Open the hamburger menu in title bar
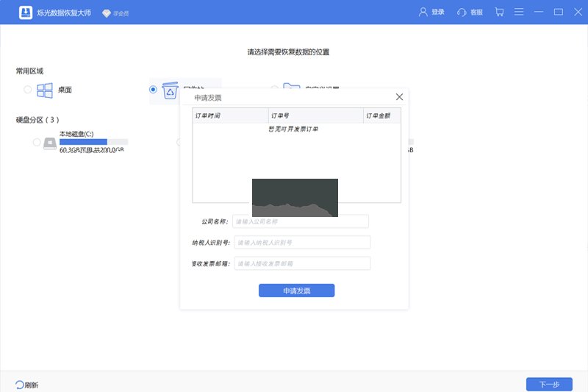Image resolution: width=588 pixels, height=392 pixels. tap(520, 12)
